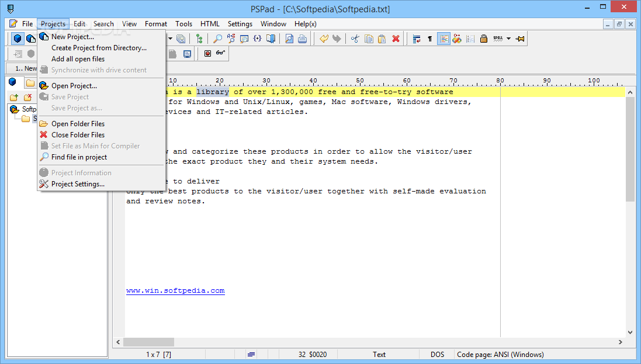Click the horizontal scrollbar thumb
Viewport: 641px width, 364px height.
148,342
